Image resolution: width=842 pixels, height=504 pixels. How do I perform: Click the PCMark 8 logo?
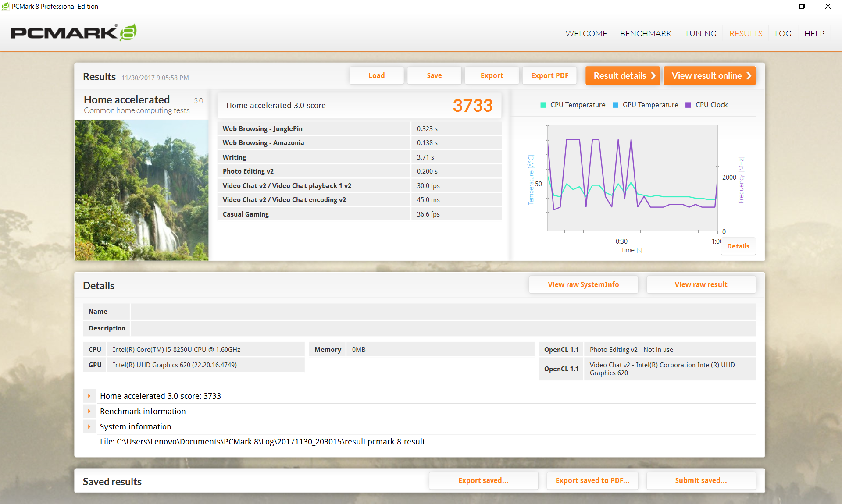point(74,32)
